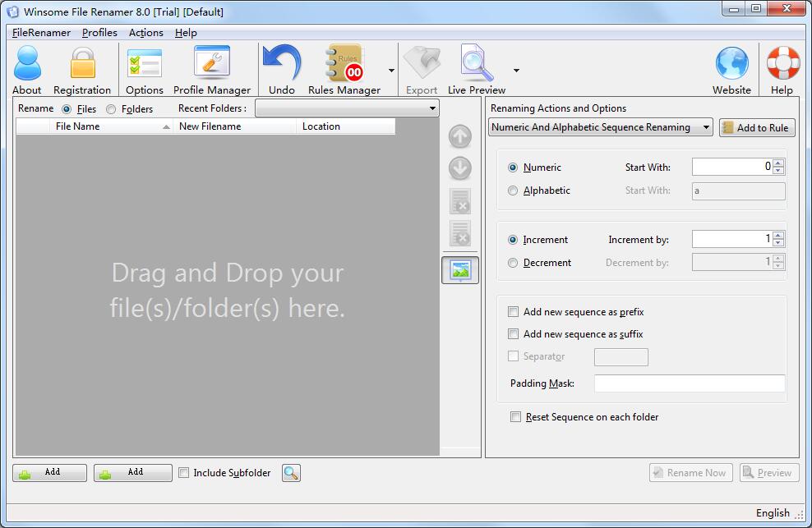
Task: Choose the Decrement radio button
Action: tap(513, 263)
